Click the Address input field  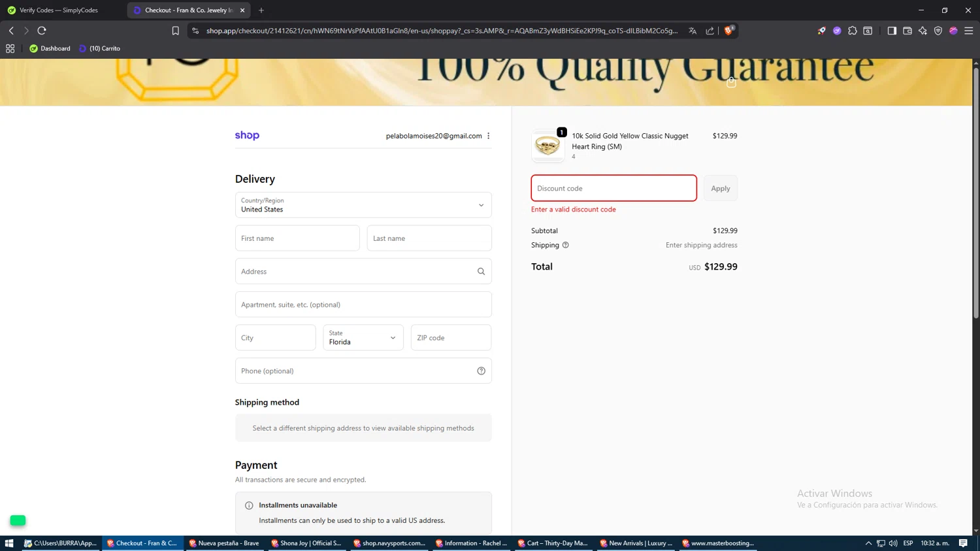tap(363, 272)
